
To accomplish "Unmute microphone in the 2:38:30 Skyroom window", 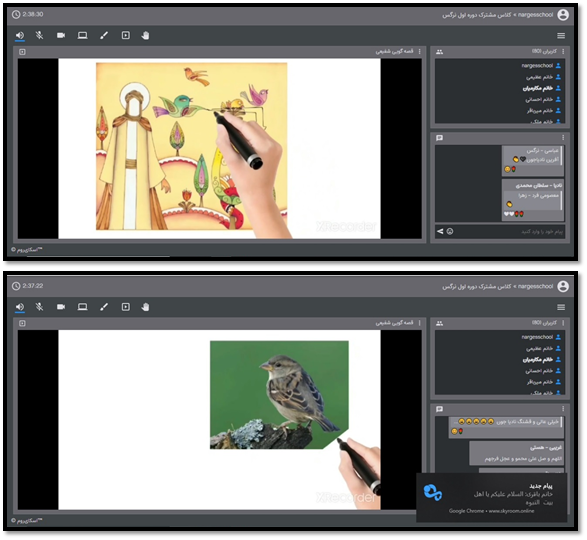I will click(x=39, y=35).
